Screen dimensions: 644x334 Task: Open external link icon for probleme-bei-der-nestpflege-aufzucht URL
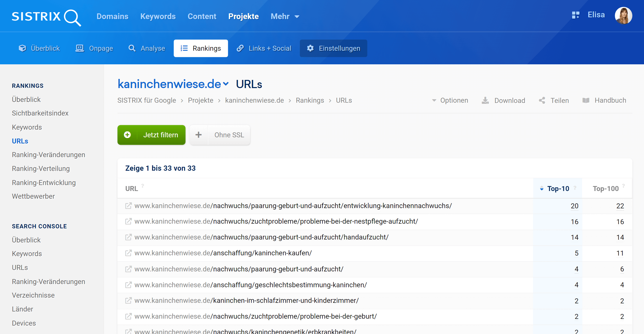128,221
